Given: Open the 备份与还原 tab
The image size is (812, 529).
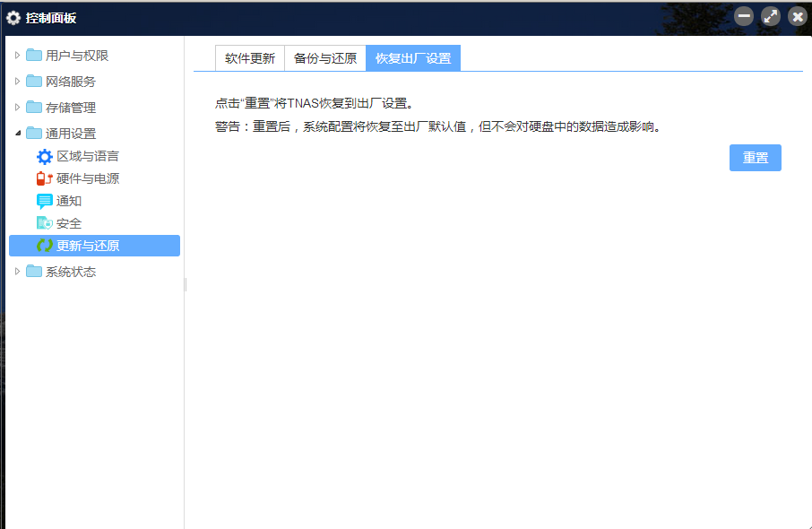Looking at the screenshot, I should (x=325, y=58).
